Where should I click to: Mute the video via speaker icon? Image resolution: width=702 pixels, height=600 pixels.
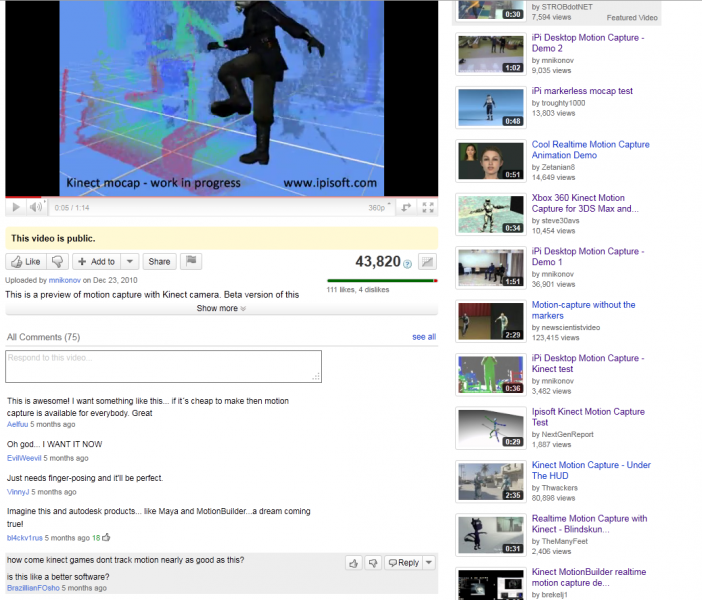pos(36,207)
